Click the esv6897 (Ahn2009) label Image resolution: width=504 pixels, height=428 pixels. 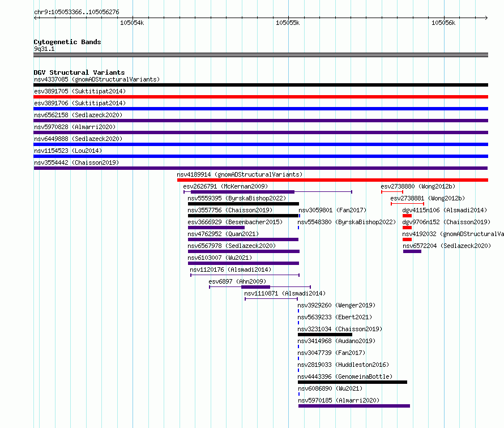click(237, 281)
